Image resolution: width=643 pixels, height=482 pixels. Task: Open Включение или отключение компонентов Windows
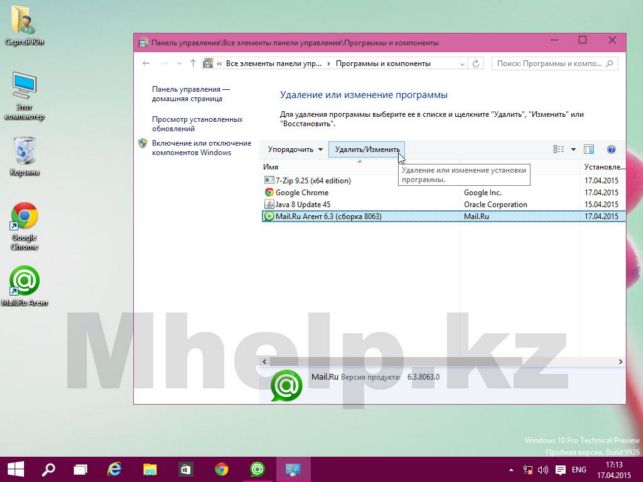click(201, 148)
